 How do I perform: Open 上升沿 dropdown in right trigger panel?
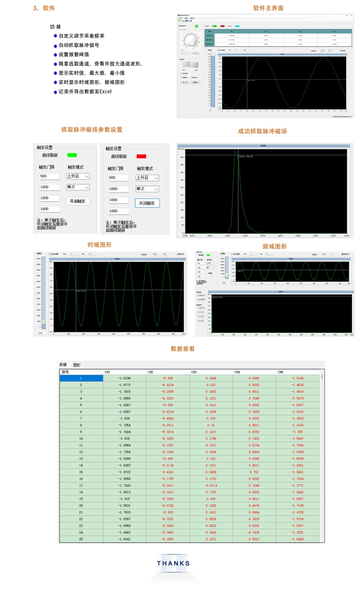(x=147, y=177)
